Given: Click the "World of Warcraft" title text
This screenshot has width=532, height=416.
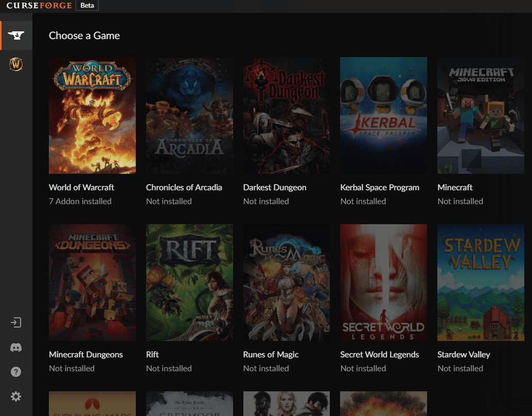Looking at the screenshot, I should pos(81,188).
